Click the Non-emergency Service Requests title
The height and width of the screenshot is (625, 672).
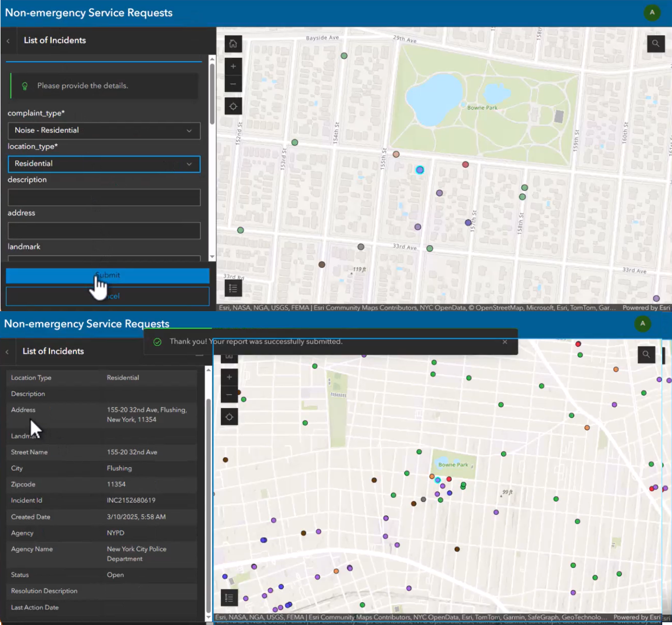(x=88, y=12)
